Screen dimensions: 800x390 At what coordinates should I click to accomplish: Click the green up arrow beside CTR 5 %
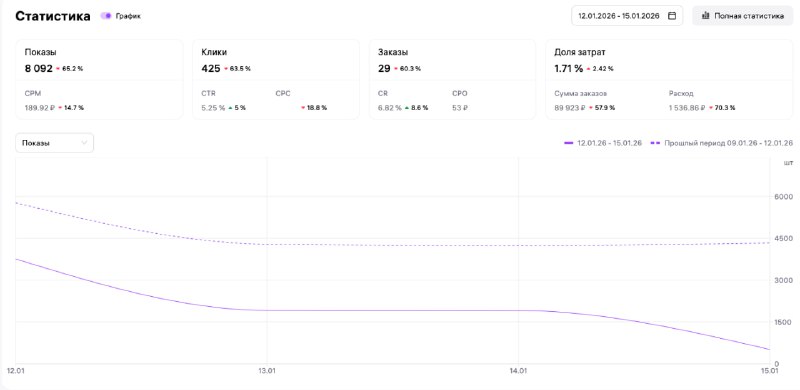(230, 108)
